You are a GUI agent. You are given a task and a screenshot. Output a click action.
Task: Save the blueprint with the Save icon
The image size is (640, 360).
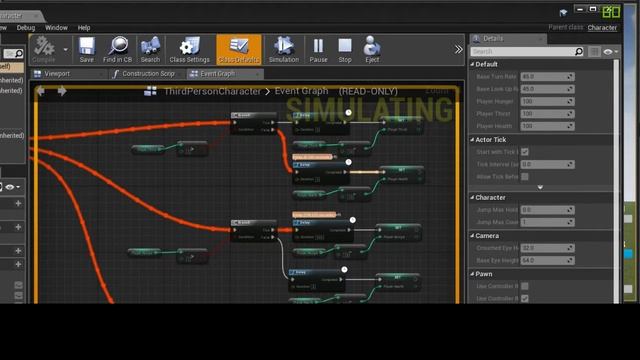(x=87, y=50)
